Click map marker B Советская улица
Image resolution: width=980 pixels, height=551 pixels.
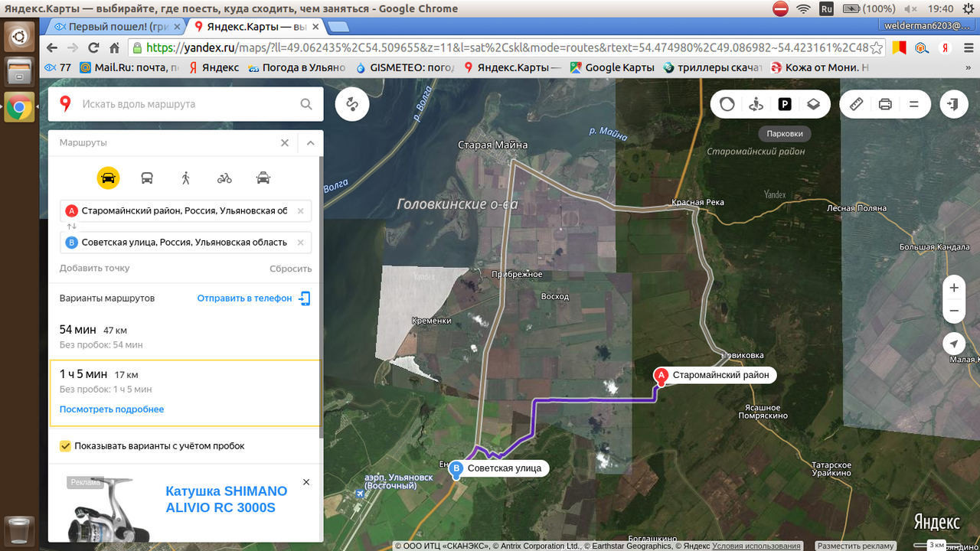[456, 469]
